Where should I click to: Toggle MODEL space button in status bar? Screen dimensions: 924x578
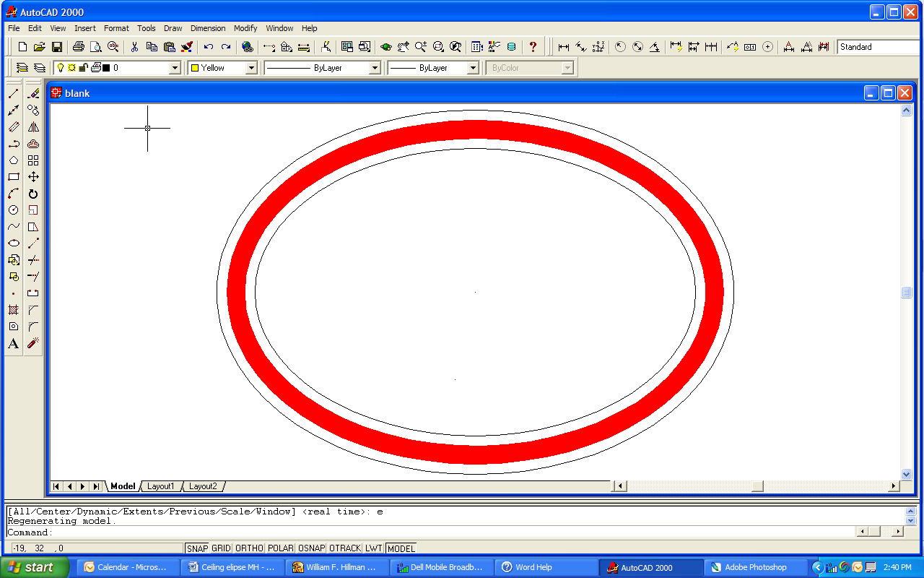(x=401, y=548)
